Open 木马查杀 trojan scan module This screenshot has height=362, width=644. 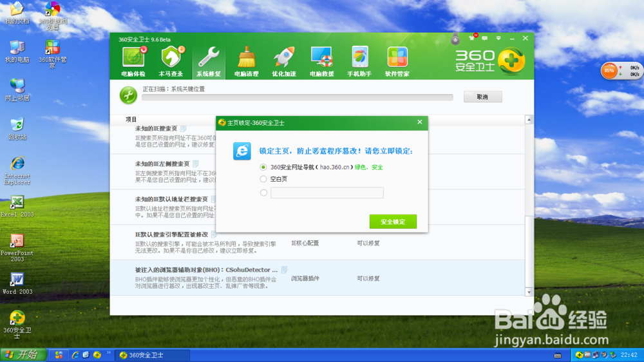click(171, 61)
